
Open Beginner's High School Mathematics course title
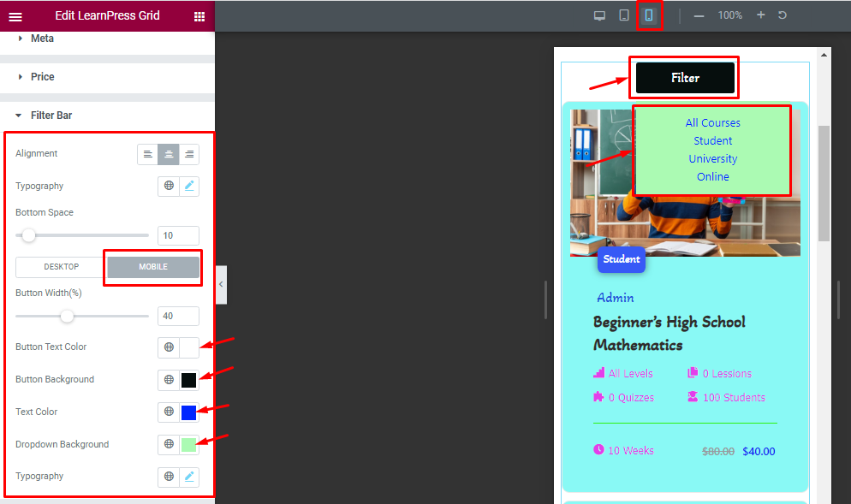point(669,333)
